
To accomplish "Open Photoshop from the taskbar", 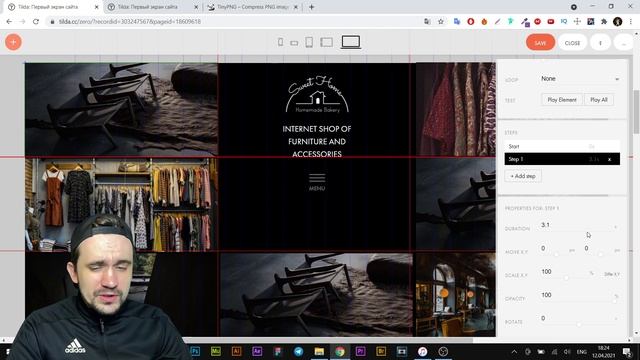I will tap(196, 351).
